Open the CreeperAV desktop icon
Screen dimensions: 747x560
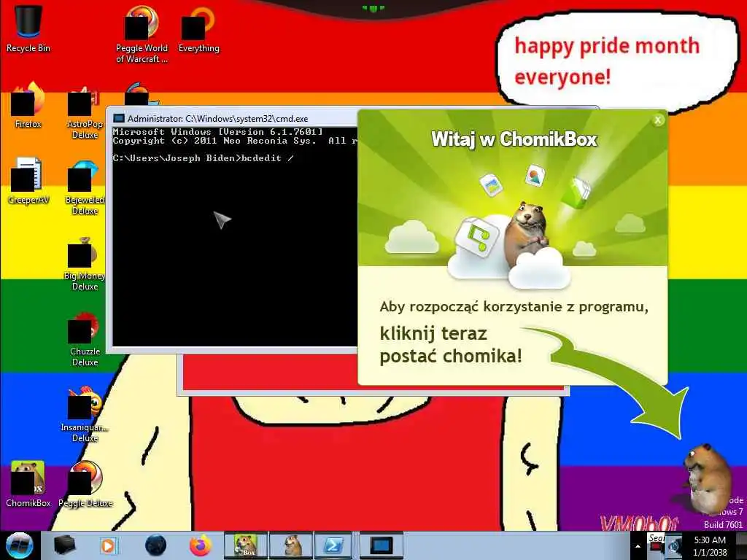coord(28,181)
